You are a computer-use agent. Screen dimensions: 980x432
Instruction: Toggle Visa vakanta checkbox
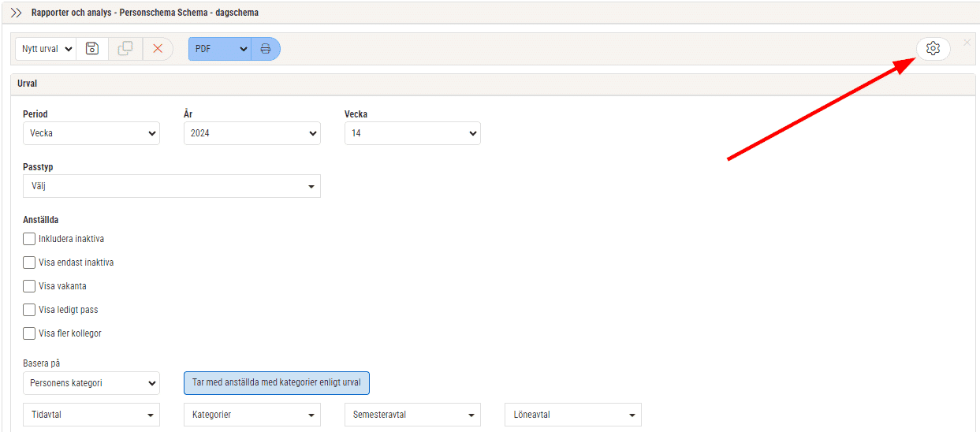click(29, 286)
